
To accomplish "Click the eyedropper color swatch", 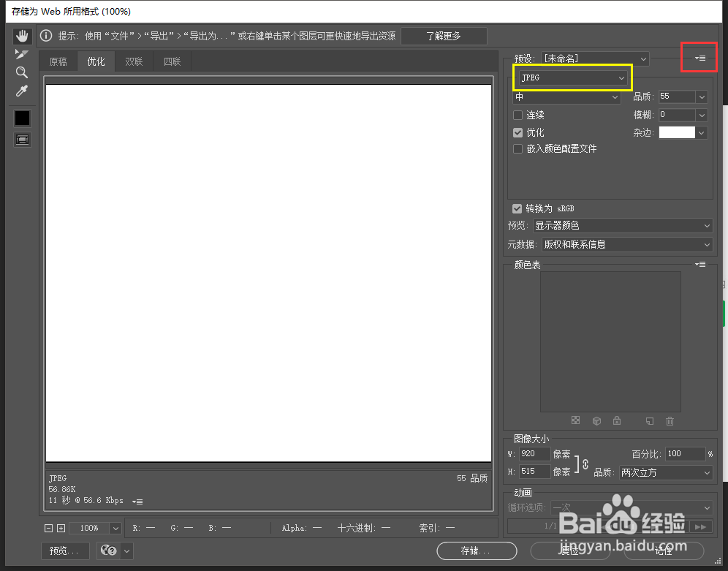I will tap(22, 118).
